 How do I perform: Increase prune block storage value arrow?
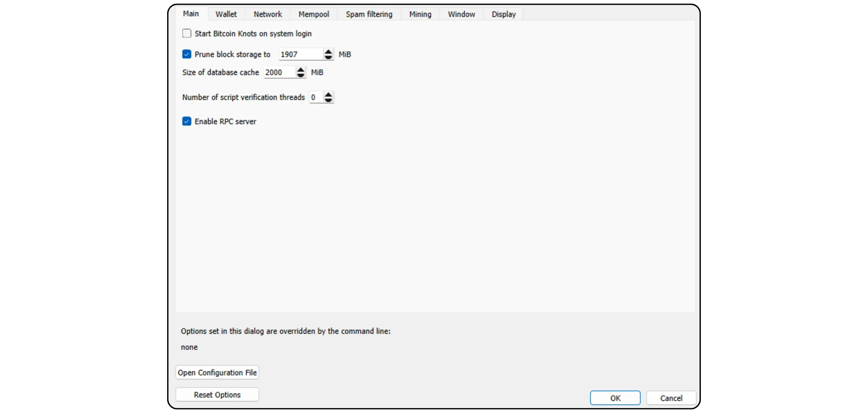328,52
